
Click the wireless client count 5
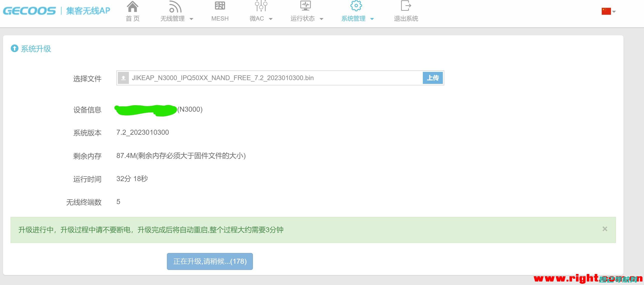coord(118,202)
